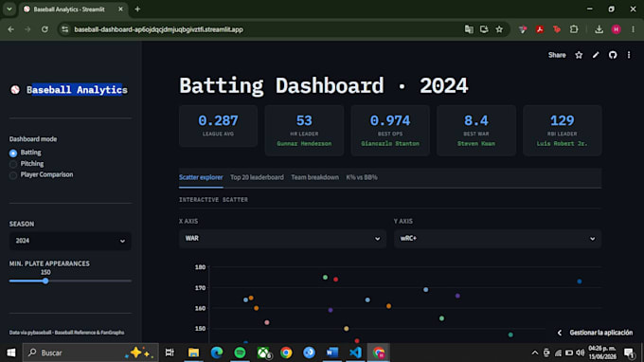Favorite the app with the star icon
Image resolution: width=644 pixels, height=362 pixels.
point(579,55)
